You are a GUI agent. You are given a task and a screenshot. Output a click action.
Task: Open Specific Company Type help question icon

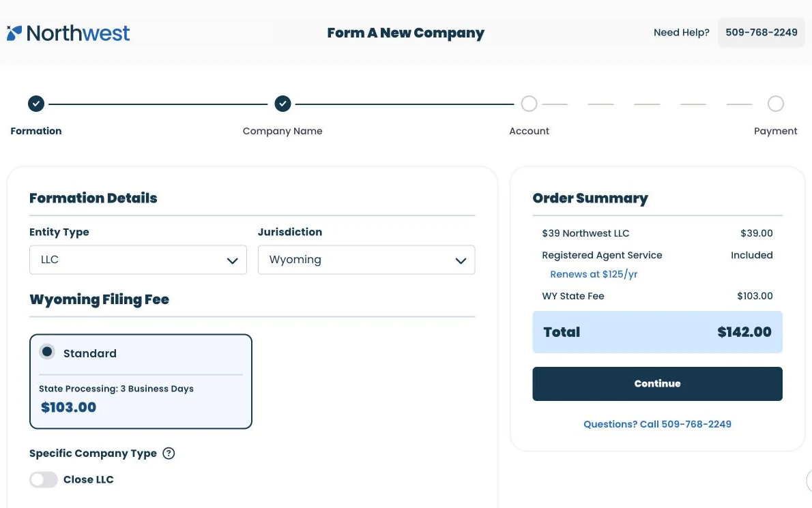(169, 453)
